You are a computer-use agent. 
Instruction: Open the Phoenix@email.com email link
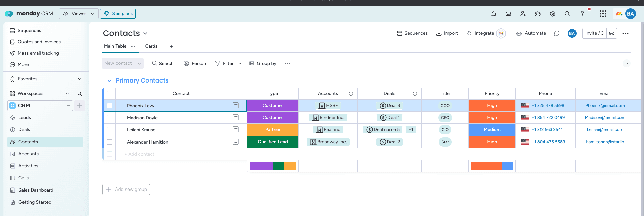605,106
